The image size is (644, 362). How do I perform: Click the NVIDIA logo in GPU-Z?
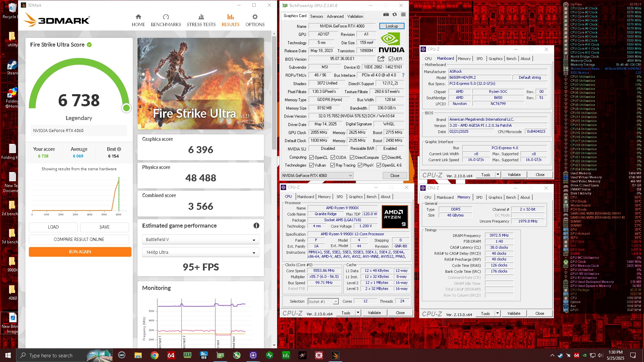[391, 43]
